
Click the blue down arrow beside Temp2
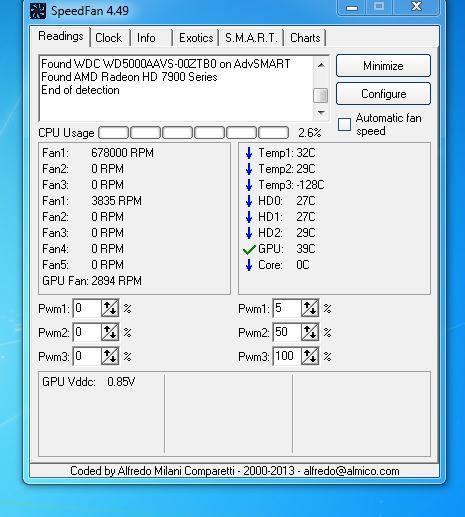pyautogui.click(x=249, y=169)
